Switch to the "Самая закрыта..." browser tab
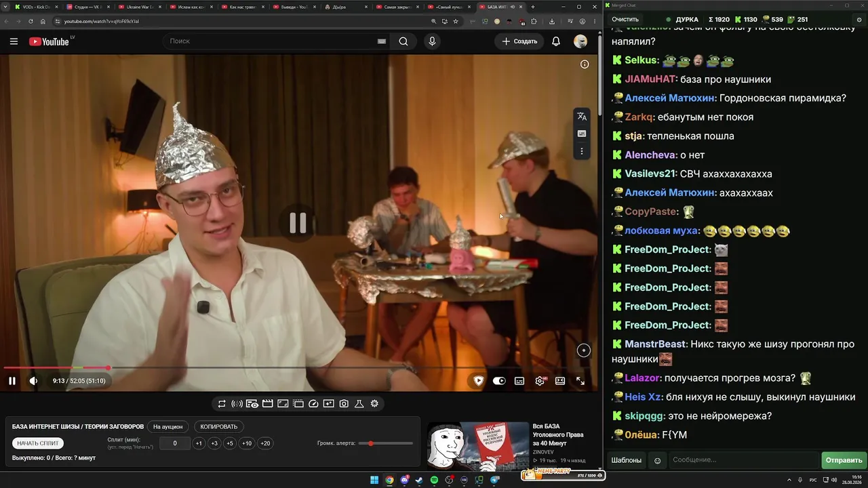 point(398,7)
